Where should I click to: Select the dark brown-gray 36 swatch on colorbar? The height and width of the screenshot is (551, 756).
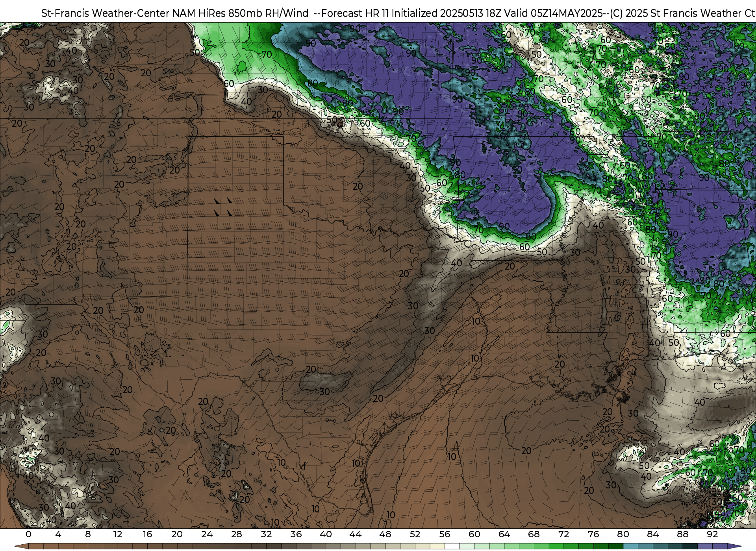coord(304,546)
